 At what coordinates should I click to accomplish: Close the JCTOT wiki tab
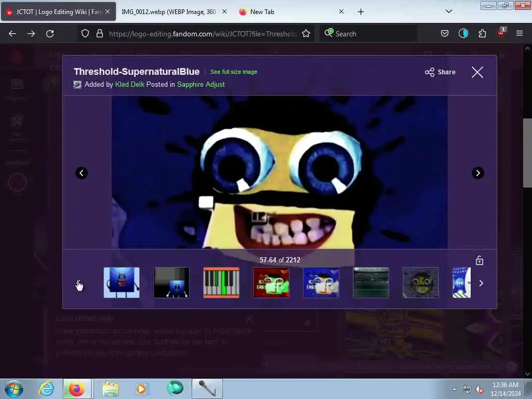pyautogui.click(x=108, y=11)
